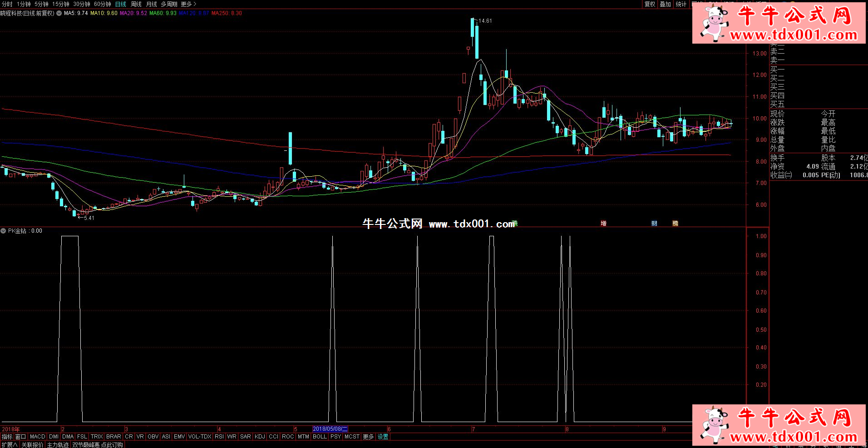Image resolution: width=868 pixels, height=448 pixels.
Task: Click the 复权 button
Action: point(650,4)
